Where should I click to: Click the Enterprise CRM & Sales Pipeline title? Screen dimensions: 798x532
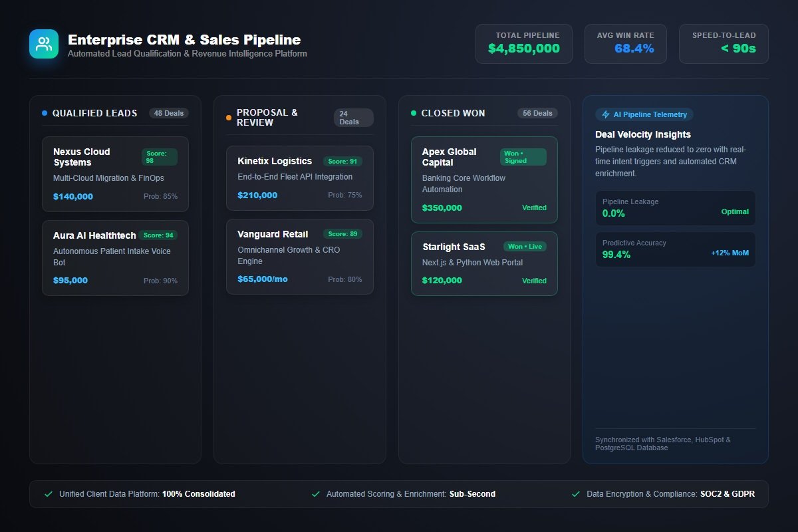[x=184, y=40]
